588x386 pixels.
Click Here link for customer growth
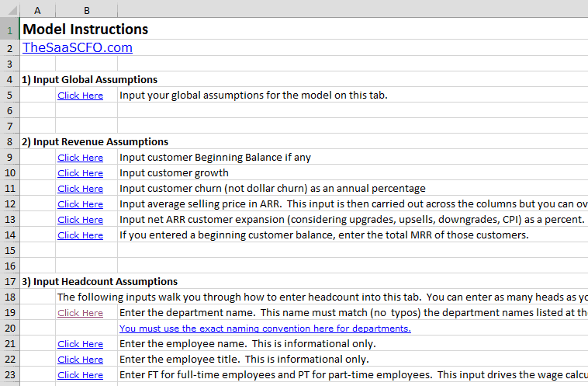click(x=80, y=173)
